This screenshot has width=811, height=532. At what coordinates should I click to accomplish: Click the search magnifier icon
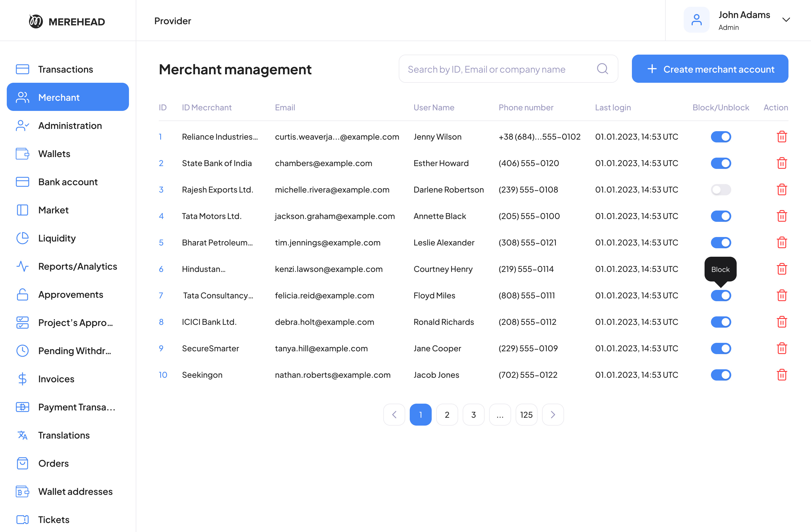[x=602, y=69]
